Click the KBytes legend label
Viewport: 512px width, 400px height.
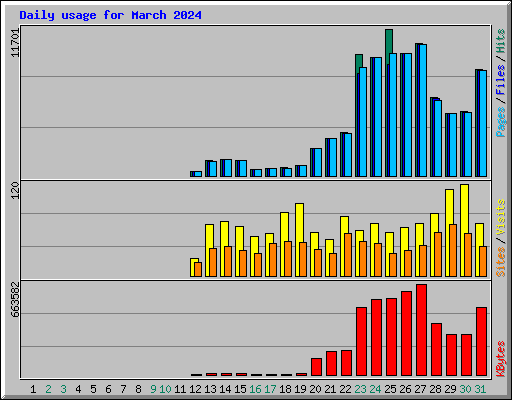501,359
